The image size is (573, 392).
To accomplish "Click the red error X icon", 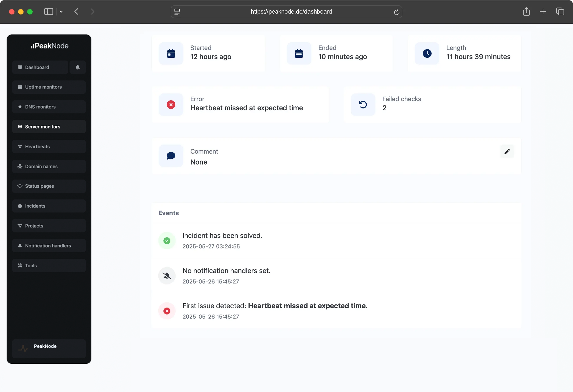I will (x=171, y=105).
